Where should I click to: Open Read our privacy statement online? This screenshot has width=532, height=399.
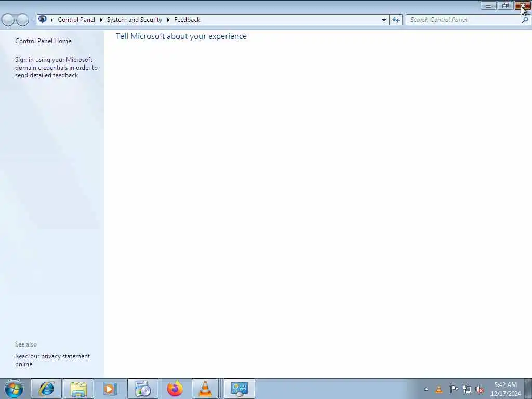click(x=52, y=360)
